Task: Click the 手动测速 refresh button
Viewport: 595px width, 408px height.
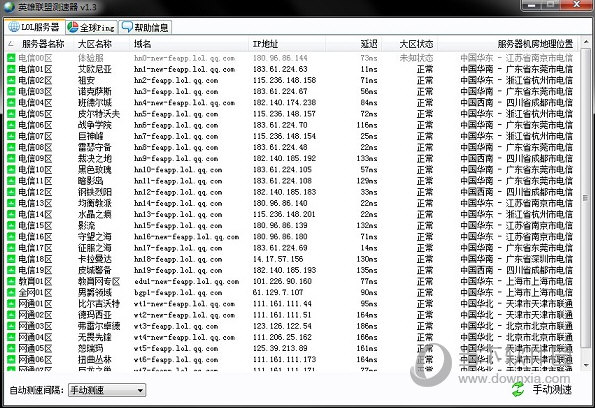Action: [x=541, y=389]
